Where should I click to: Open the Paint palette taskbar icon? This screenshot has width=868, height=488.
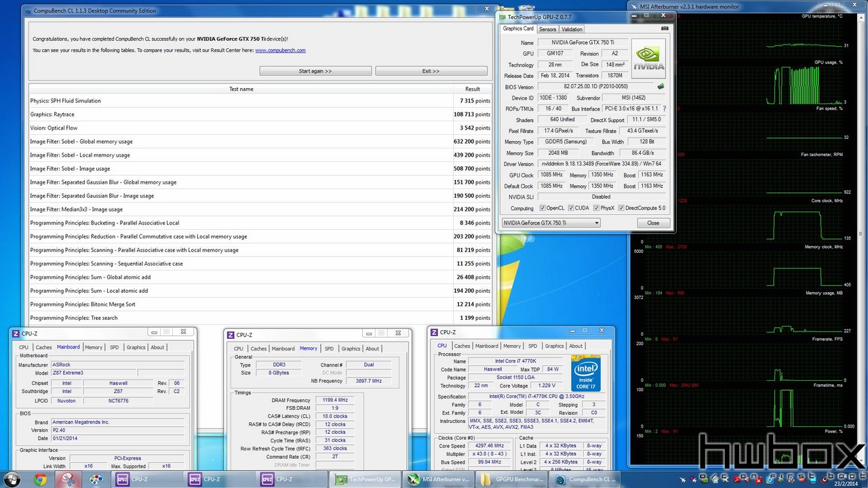pyautogui.click(x=96, y=480)
